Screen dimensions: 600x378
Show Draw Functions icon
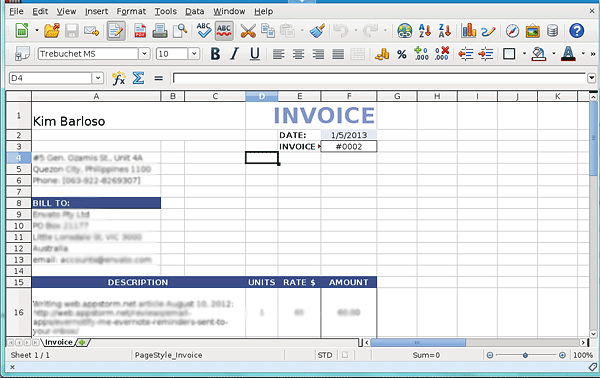click(x=488, y=31)
